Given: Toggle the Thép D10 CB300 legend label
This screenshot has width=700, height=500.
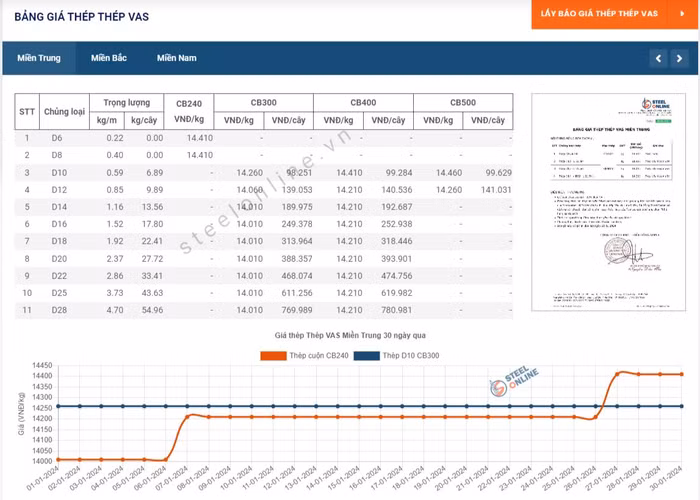Looking at the screenshot, I should 410,355.
